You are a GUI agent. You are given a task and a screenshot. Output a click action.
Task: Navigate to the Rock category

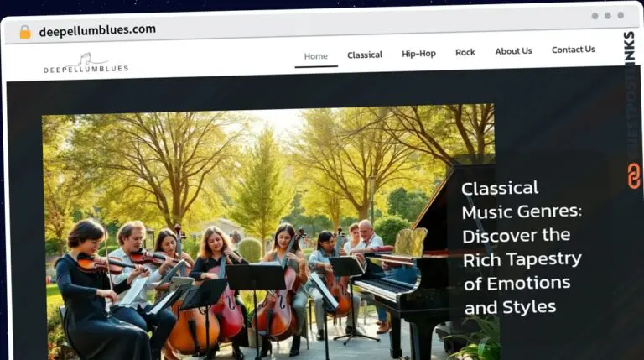click(x=465, y=52)
